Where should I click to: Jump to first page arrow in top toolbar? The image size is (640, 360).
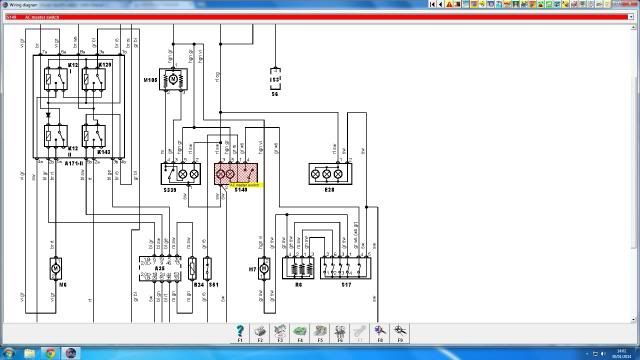pyautogui.click(x=433, y=4)
